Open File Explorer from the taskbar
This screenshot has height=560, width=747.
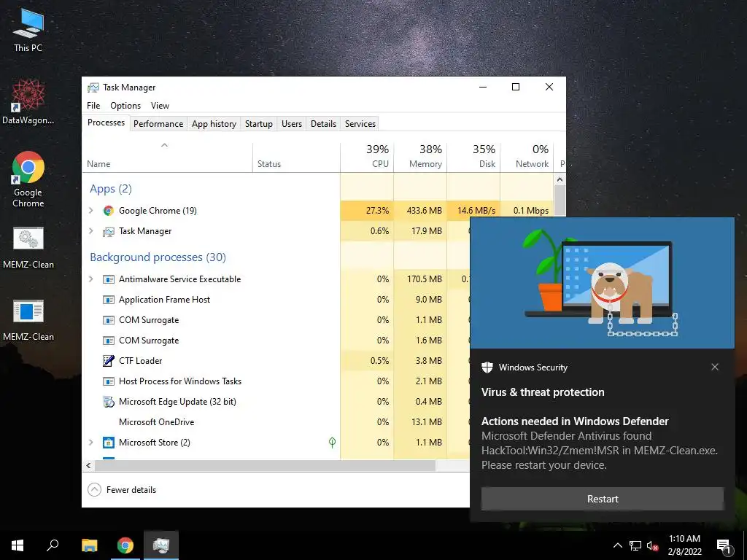pos(89,545)
